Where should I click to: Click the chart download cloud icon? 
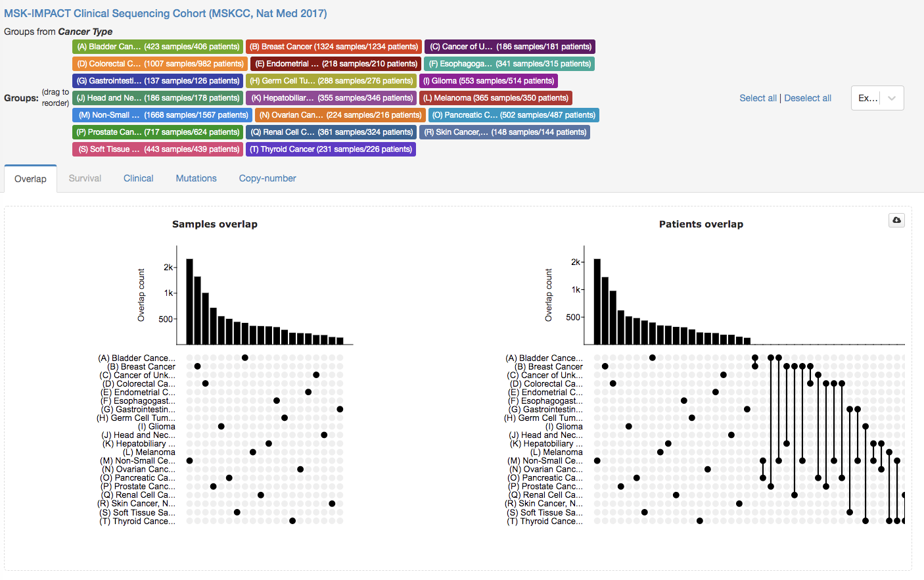click(896, 220)
